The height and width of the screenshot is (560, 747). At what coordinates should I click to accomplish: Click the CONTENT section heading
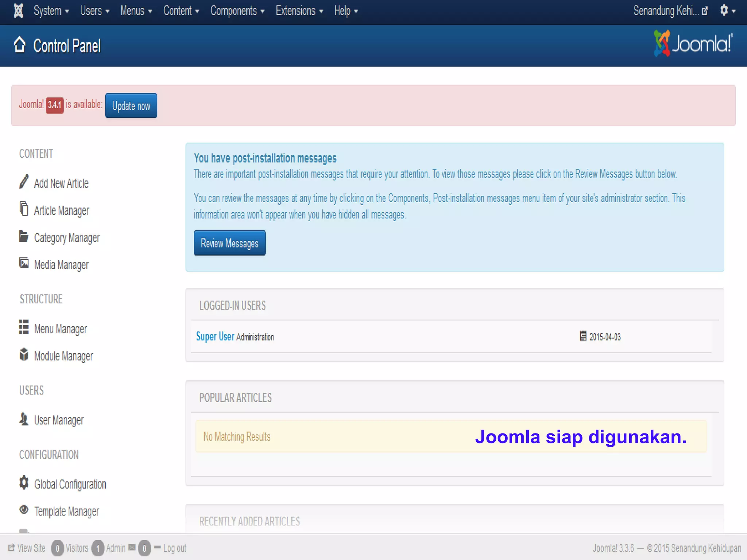point(36,154)
